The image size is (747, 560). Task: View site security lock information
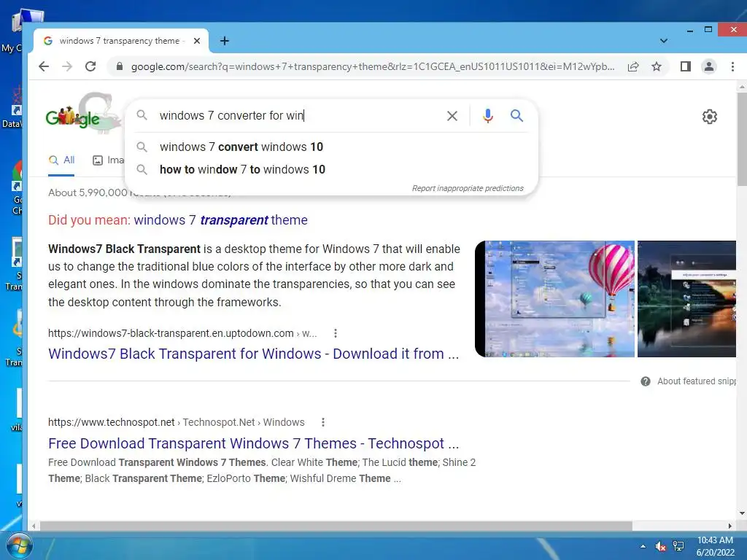tap(120, 66)
